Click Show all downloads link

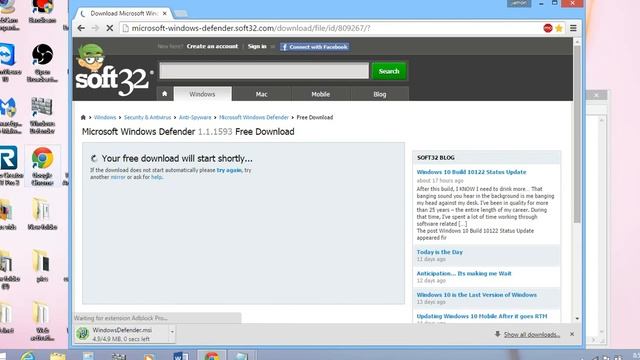click(531, 335)
